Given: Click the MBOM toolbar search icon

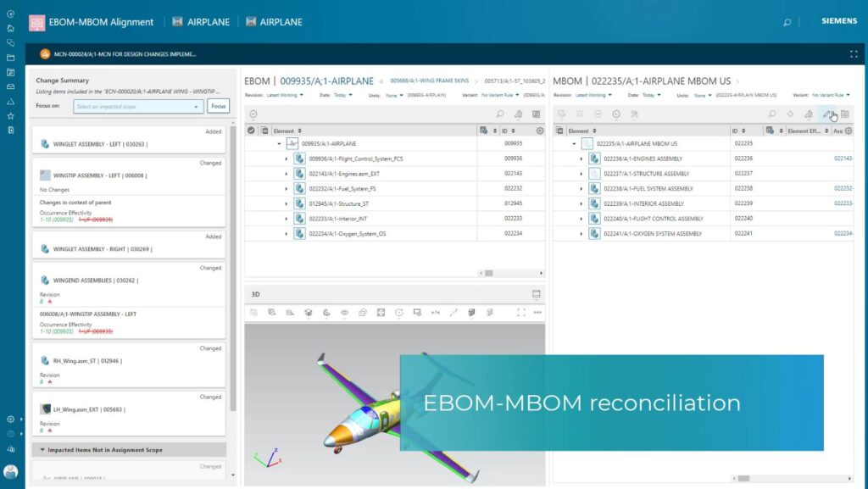Looking at the screenshot, I should [771, 114].
